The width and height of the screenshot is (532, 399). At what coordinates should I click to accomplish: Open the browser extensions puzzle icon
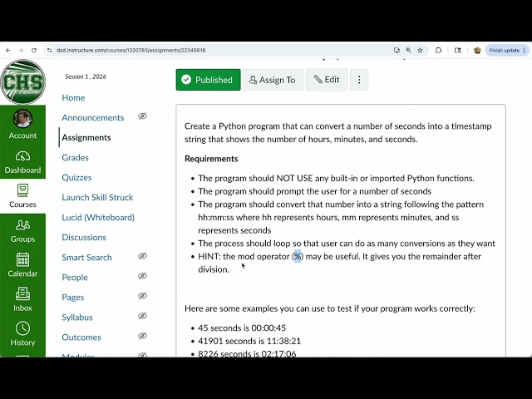pyautogui.click(x=438, y=50)
